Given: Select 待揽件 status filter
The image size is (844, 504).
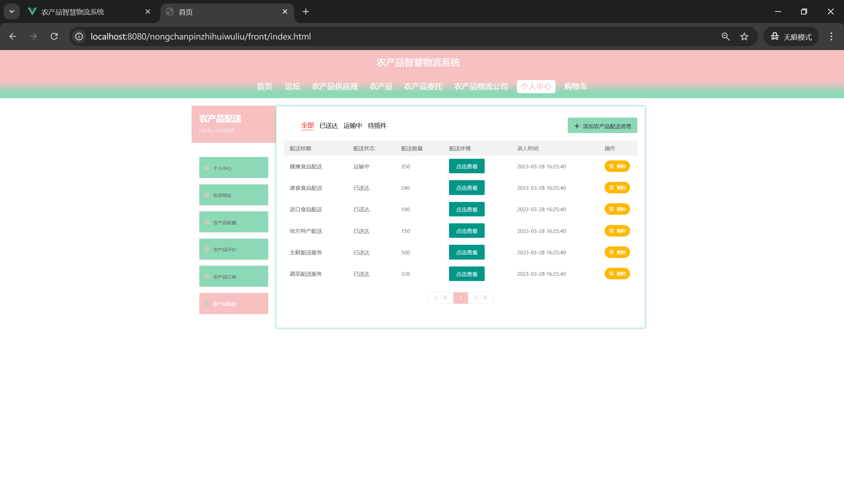Looking at the screenshot, I should pos(377,126).
